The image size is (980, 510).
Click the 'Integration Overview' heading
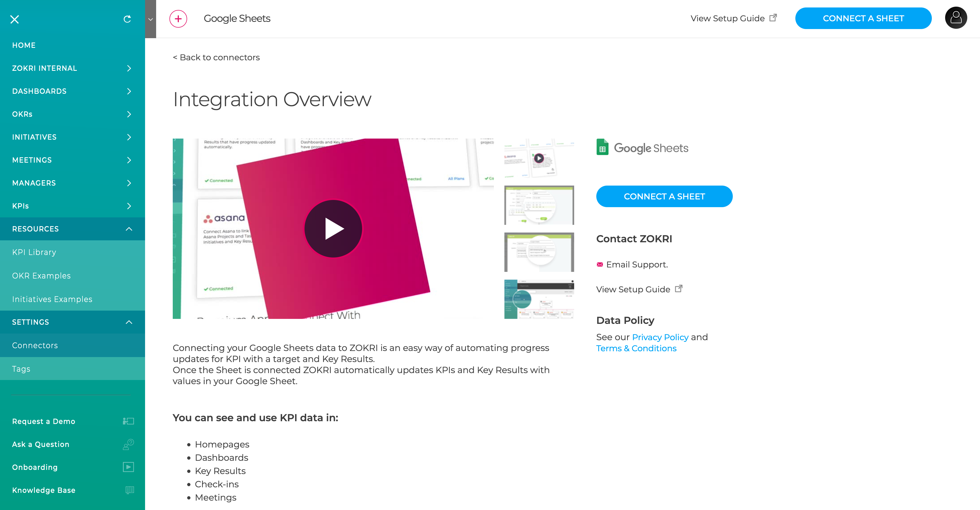[272, 100]
